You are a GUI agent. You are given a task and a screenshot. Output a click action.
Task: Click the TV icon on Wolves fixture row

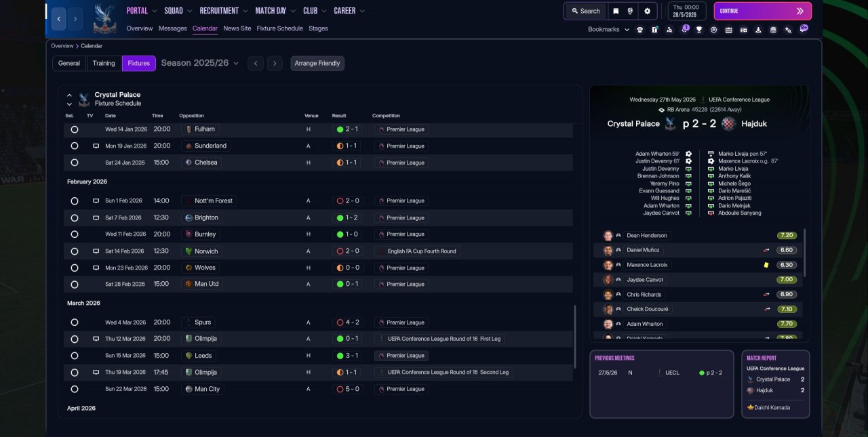tap(96, 268)
